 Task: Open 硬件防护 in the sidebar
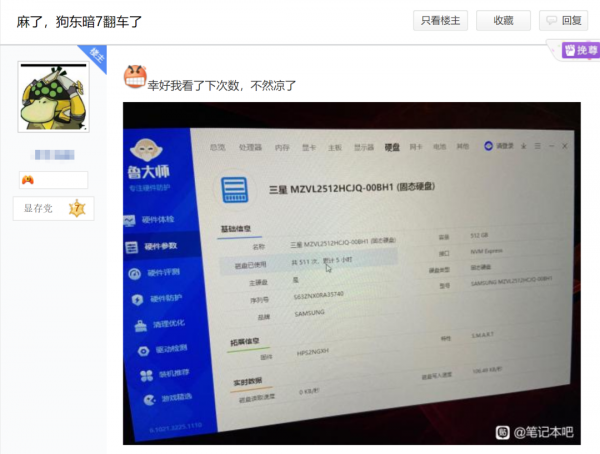(166, 298)
